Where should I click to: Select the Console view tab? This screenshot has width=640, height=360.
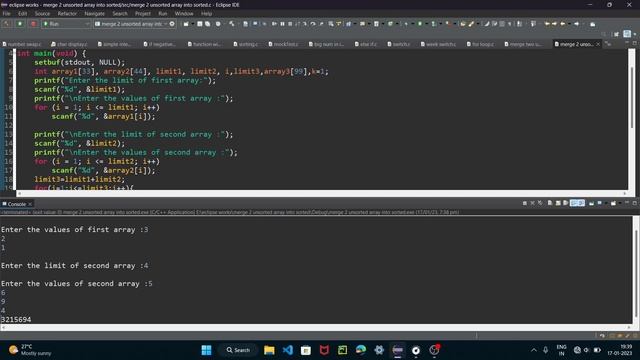point(17,204)
